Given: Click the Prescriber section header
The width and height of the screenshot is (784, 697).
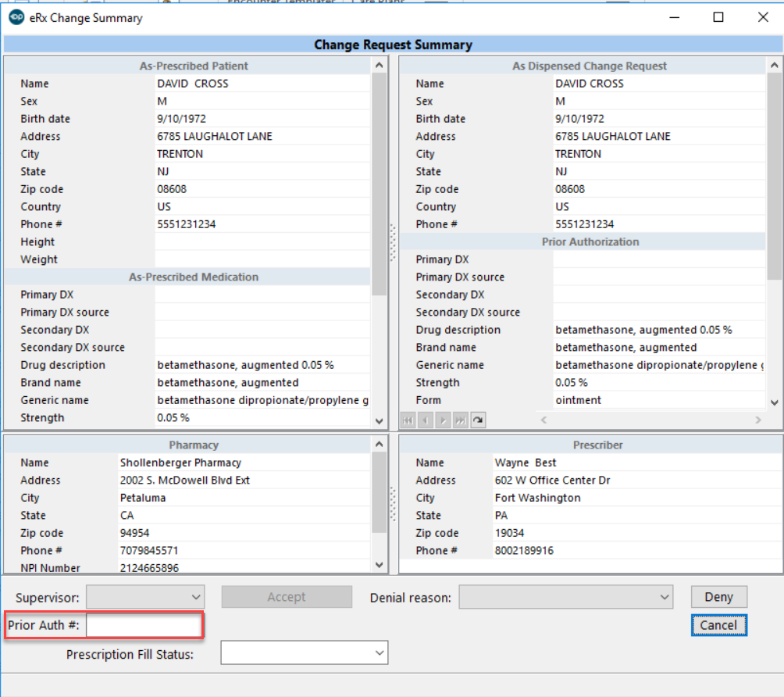Looking at the screenshot, I should point(590,445).
